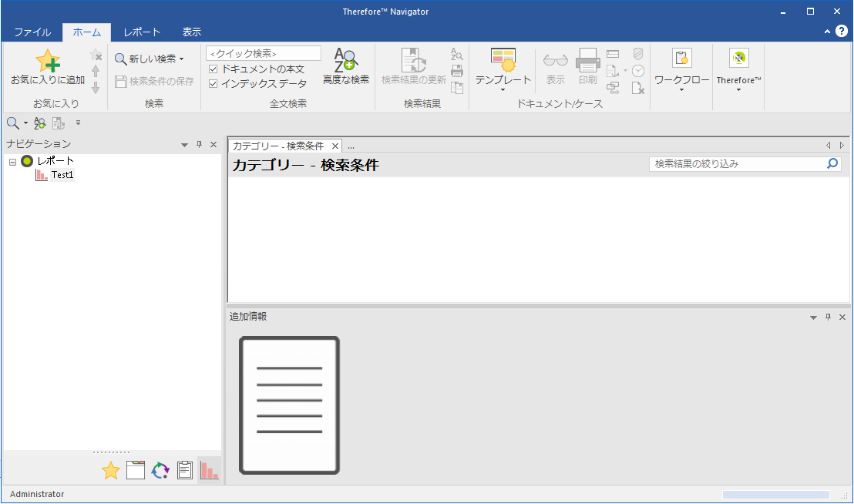
Task: Select the Test1 report in the tree
Action: 62,175
